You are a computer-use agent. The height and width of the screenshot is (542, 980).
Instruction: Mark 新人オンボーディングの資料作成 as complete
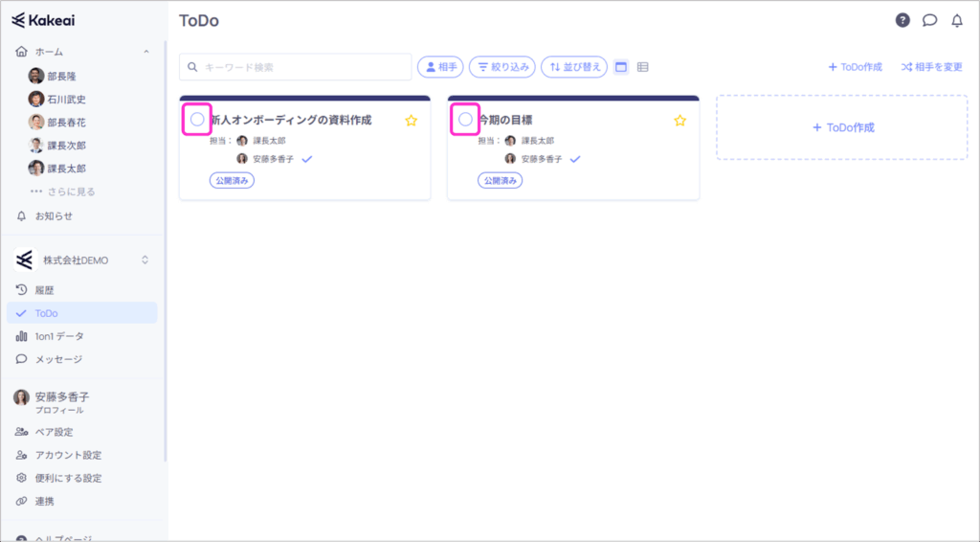tap(197, 120)
